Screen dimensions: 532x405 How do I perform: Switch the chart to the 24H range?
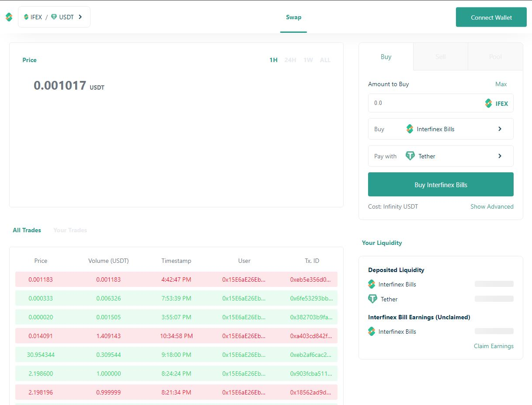(x=290, y=60)
